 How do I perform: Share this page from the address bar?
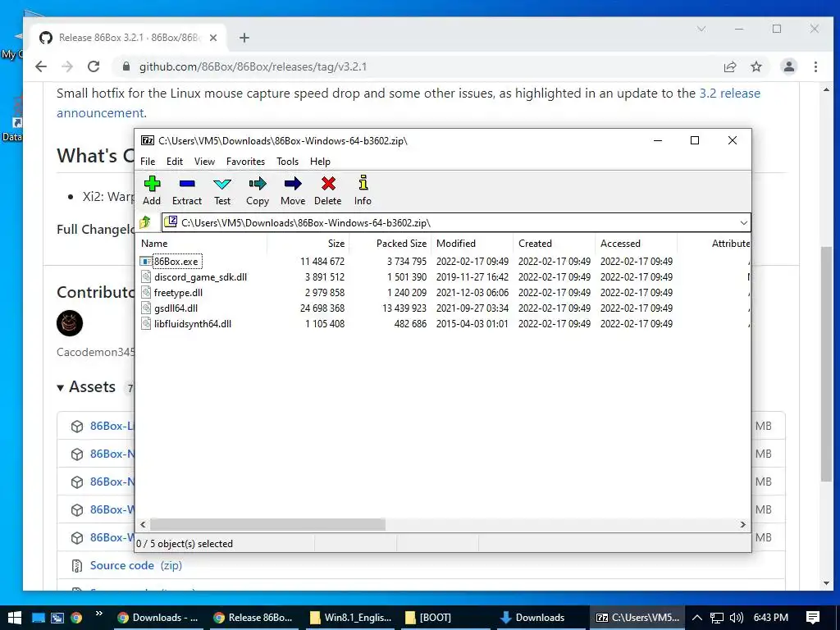tap(729, 66)
